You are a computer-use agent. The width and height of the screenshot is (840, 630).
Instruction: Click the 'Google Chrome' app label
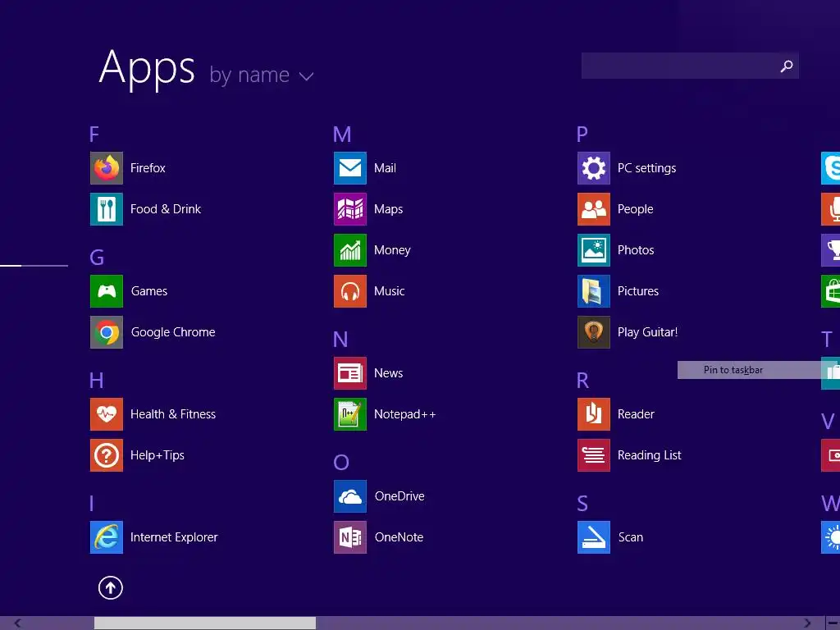(173, 332)
